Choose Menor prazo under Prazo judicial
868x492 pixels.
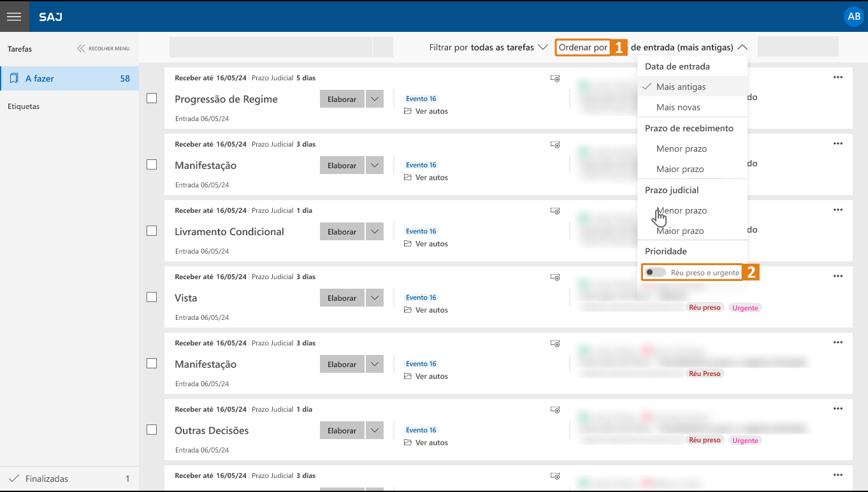click(681, 210)
